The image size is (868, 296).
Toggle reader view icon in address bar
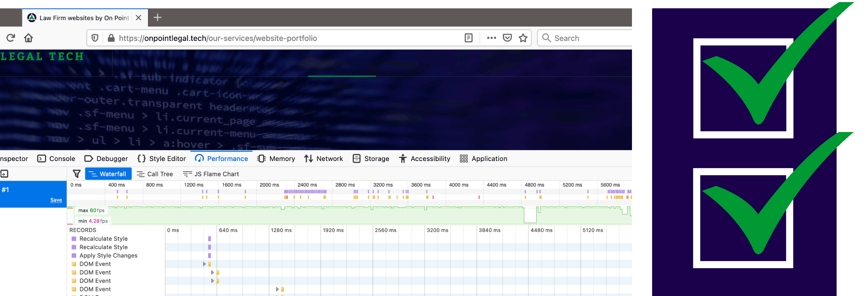click(x=469, y=38)
